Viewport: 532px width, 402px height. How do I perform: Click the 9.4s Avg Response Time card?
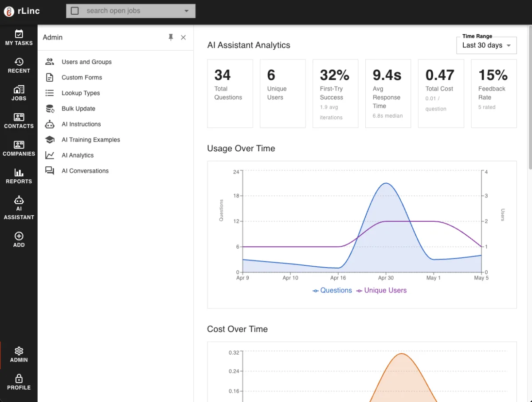coord(388,94)
